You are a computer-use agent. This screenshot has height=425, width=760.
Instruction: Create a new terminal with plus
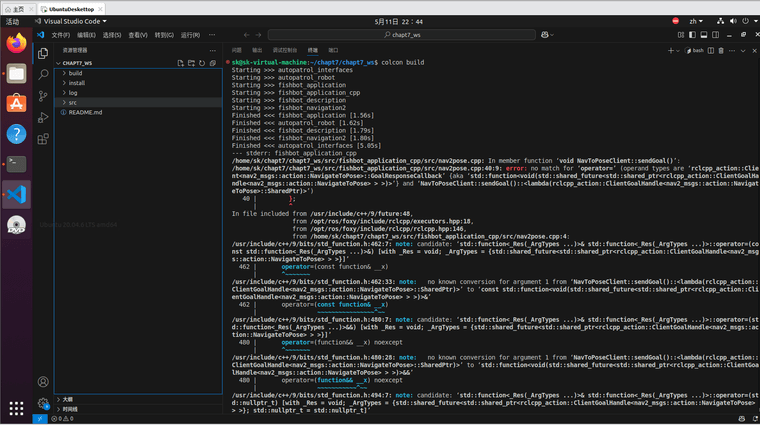click(671, 50)
